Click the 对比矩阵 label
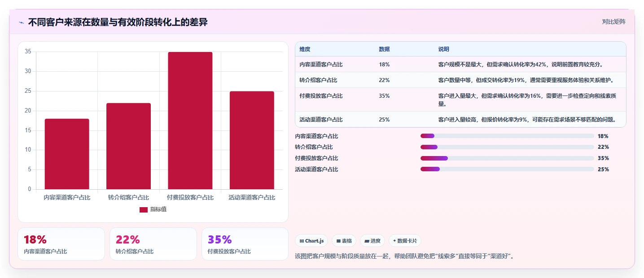This screenshot has height=278, width=644. (x=613, y=22)
